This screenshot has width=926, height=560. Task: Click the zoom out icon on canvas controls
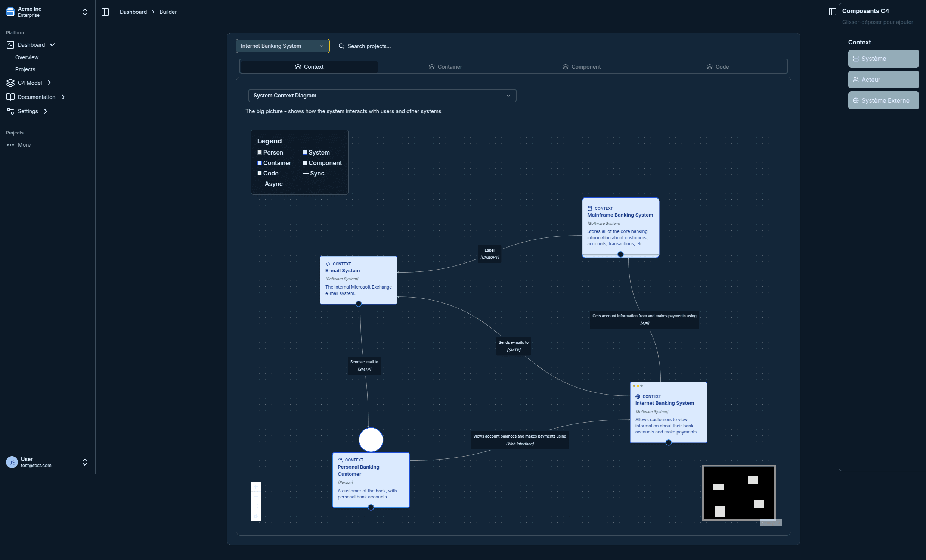coord(256,497)
